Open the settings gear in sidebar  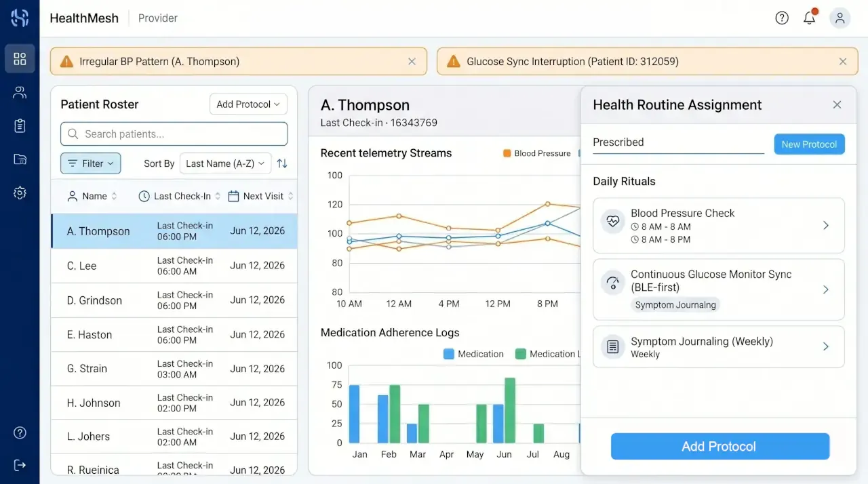pos(20,193)
